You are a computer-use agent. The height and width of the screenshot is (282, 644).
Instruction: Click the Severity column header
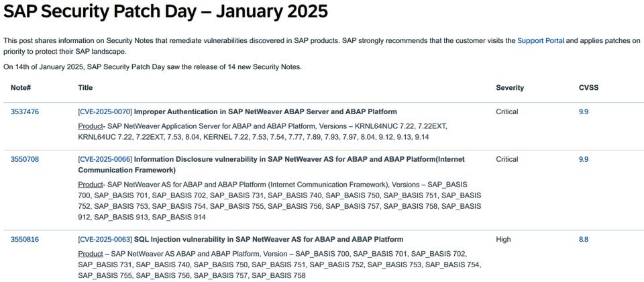510,87
